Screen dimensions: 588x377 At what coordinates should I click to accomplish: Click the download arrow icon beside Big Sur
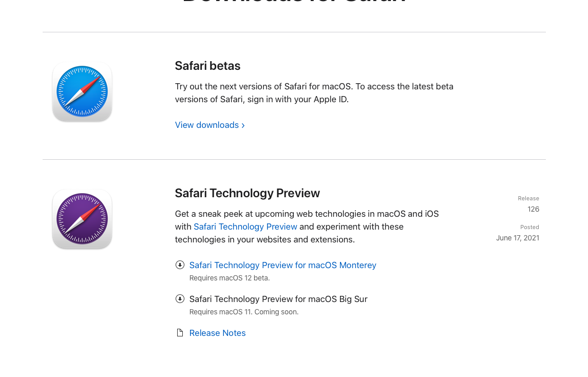coord(180,299)
